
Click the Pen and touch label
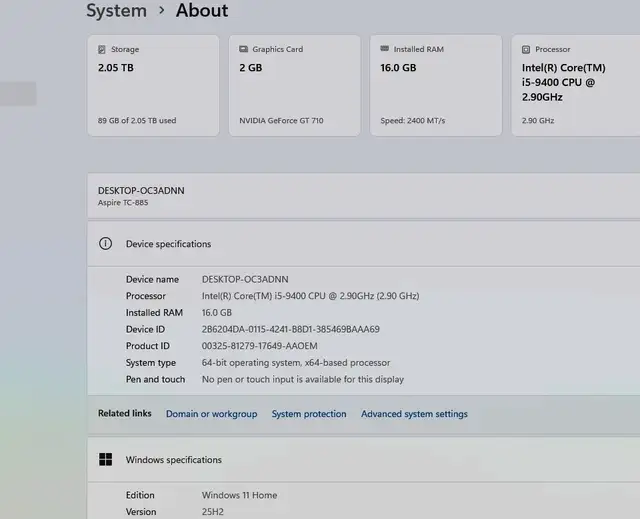click(x=155, y=379)
